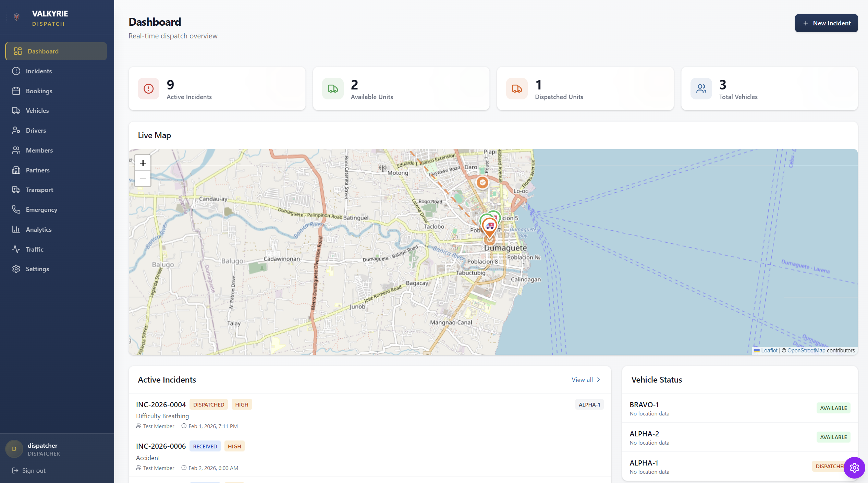This screenshot has width=868, height=483.
Task: Select the Incidents sidebar icon
Action: click(17, 71)
